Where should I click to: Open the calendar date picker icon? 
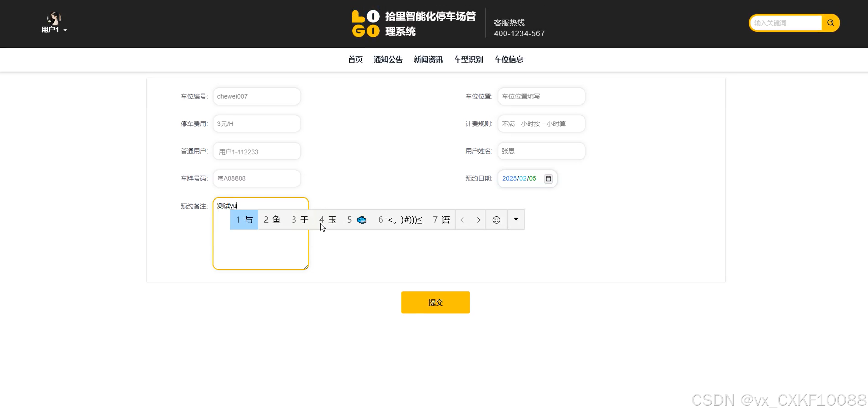tap(548, 178)
